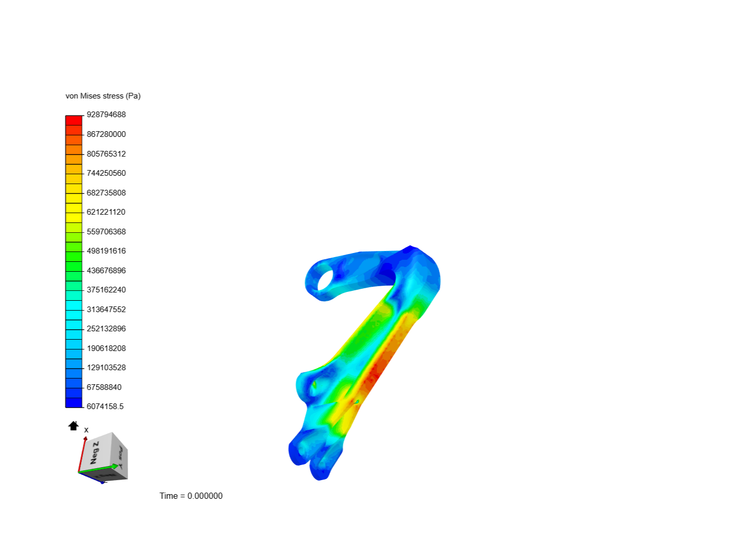Click the minimum legend value 6074158.5
The height and width of the screenshot is (560, 747).
tap(105, 407)
